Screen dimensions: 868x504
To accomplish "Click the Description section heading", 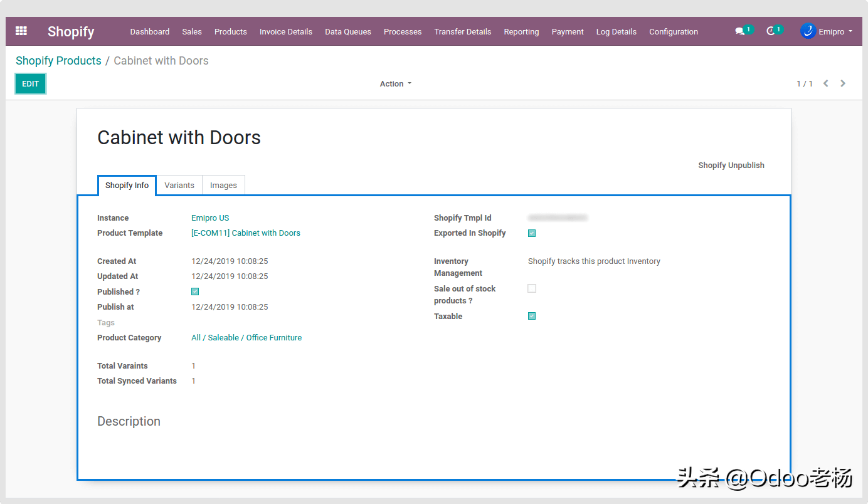I will click(129, 421).
